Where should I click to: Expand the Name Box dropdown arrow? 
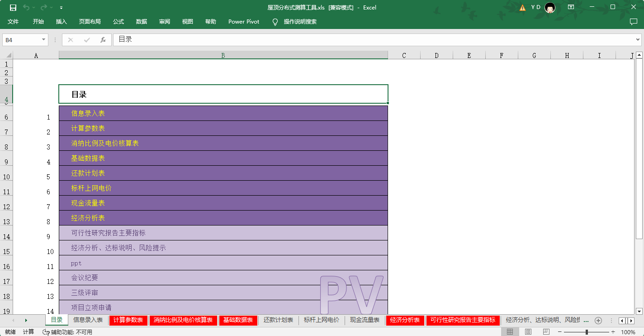[x=44, y=40]
